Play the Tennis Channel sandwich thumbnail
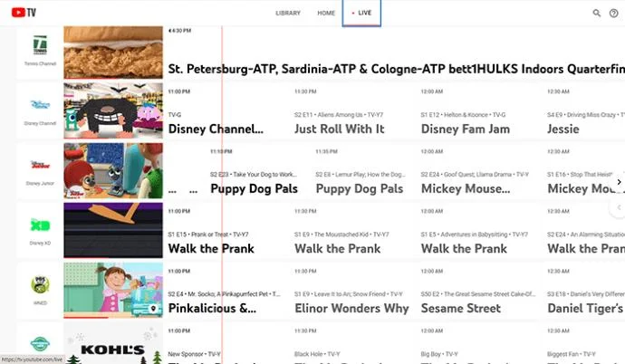The image size is (625, 364). coord(113,53)
